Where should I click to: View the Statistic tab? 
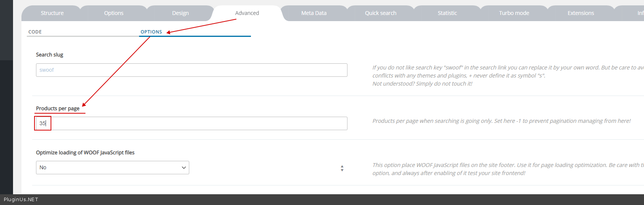click(x=447, y=13)
